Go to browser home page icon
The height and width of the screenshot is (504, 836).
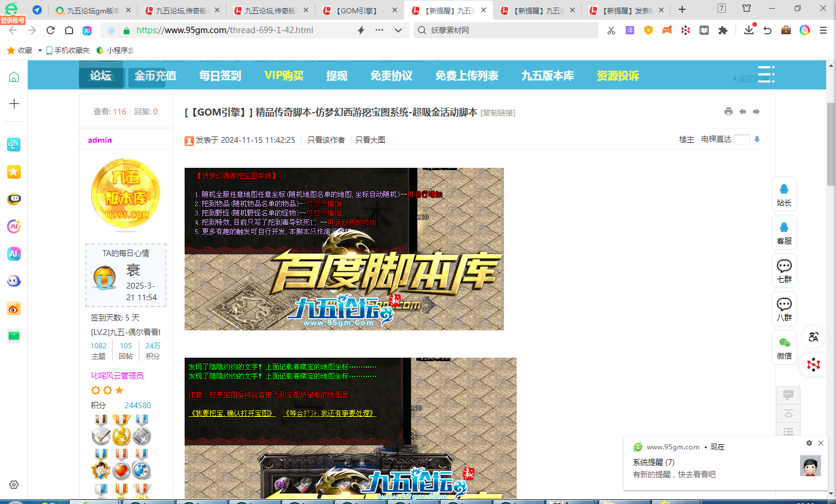(x=69, y=30)
